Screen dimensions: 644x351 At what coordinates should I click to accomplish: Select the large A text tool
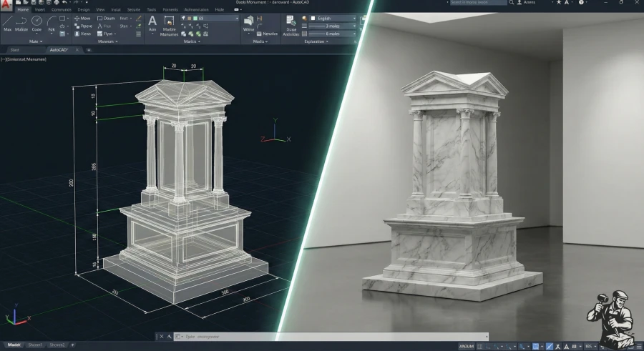[x=152, y=24]
